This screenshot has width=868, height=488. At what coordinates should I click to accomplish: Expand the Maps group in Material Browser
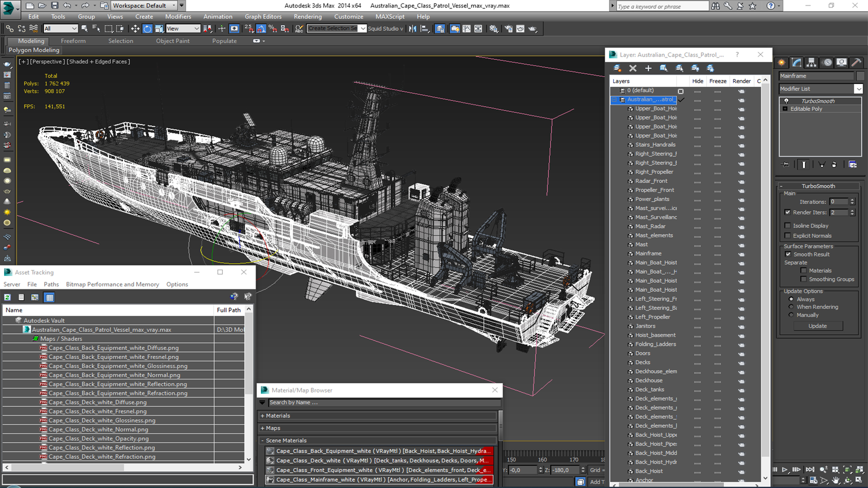pyautogui.click(x=263, y=428)
